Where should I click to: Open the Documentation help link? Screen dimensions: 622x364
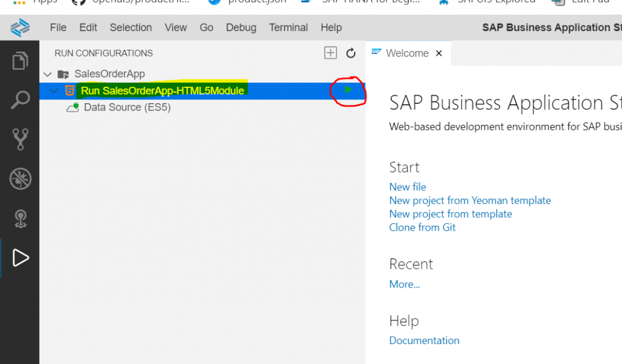pyautogui.click(x=424, y=340)
